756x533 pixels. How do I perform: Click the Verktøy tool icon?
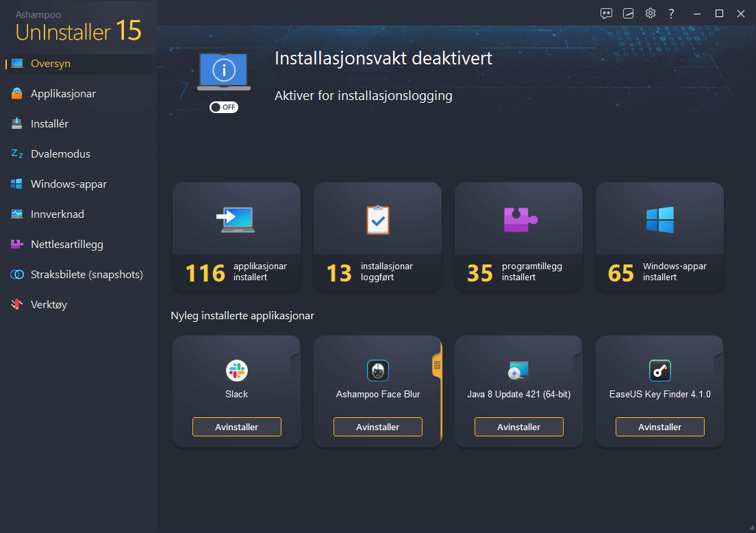pos(17,304)
